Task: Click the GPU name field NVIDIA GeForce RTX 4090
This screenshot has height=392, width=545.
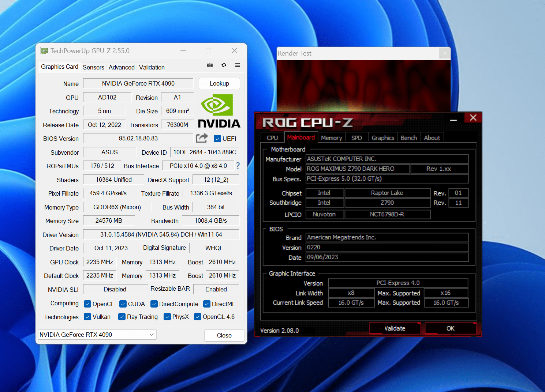Action: [x=138, y=83]
